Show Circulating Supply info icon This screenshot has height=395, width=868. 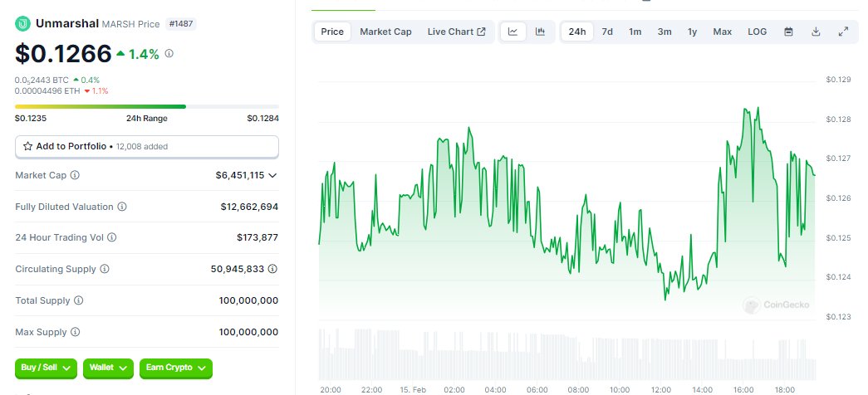(105, 270)
